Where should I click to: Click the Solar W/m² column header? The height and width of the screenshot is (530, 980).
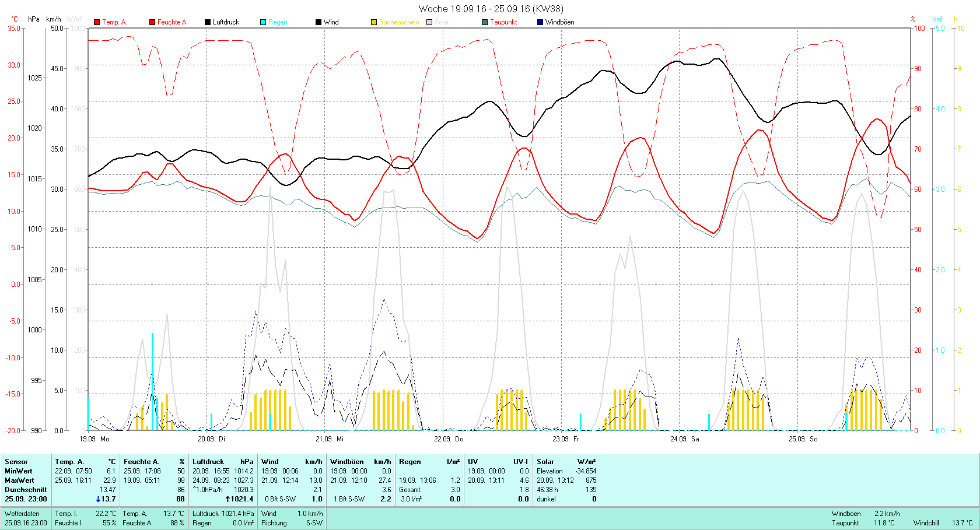point(566,462)
